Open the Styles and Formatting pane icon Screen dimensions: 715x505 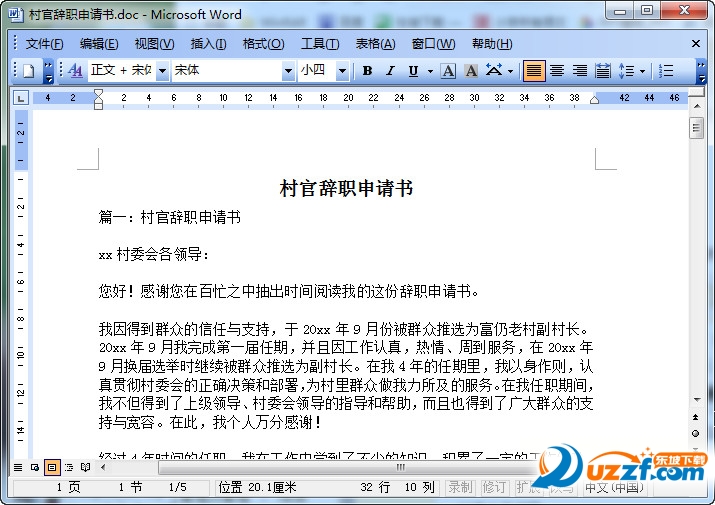coord(76,71)
